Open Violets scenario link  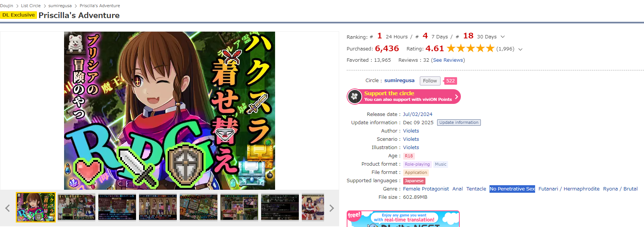(x=411, y=139)
